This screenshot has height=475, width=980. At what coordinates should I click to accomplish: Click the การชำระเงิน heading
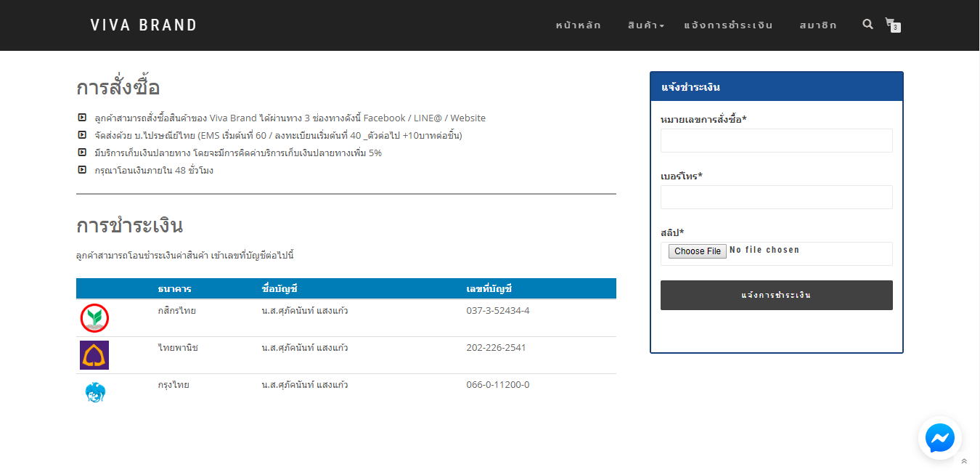pos(129,226)
